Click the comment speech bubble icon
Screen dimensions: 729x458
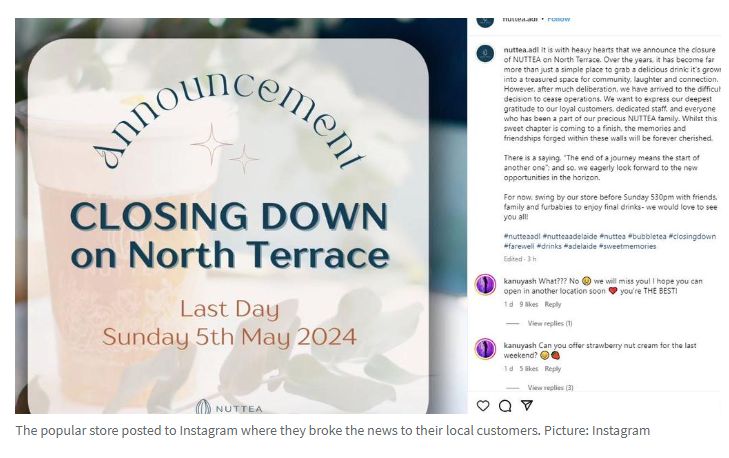click(x=505, y=406)
